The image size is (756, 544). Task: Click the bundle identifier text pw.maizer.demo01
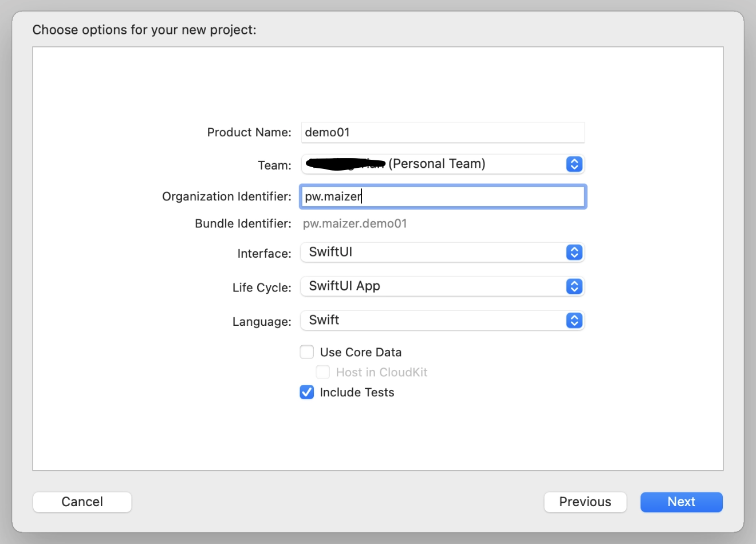click(x=355, y=224)
